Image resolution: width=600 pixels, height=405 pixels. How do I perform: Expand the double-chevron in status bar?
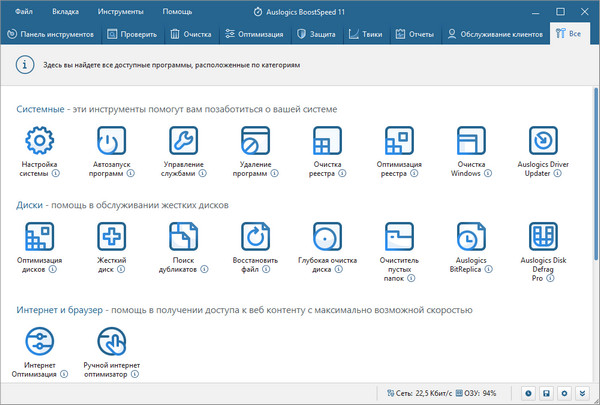coord(583,393)
